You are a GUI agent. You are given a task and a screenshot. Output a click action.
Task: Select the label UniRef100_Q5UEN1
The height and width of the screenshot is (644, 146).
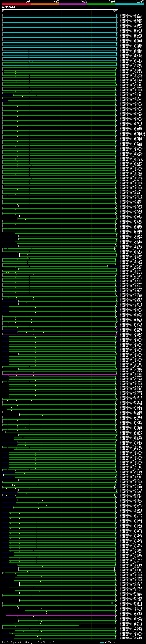pyautogui.click(x=131, y=225)
